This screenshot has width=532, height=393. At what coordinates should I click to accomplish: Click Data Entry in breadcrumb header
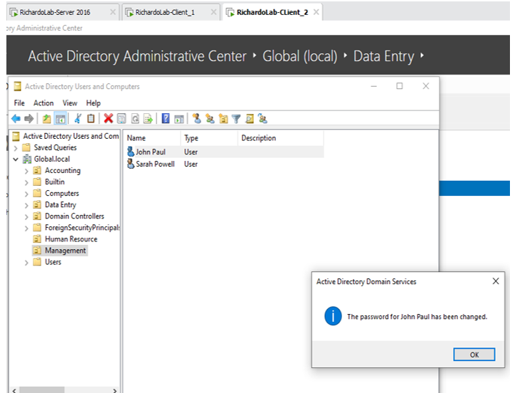click(384, 56)
